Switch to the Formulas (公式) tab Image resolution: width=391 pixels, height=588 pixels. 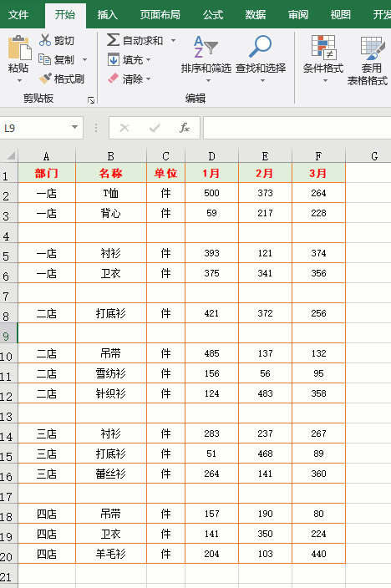[213, 15]
